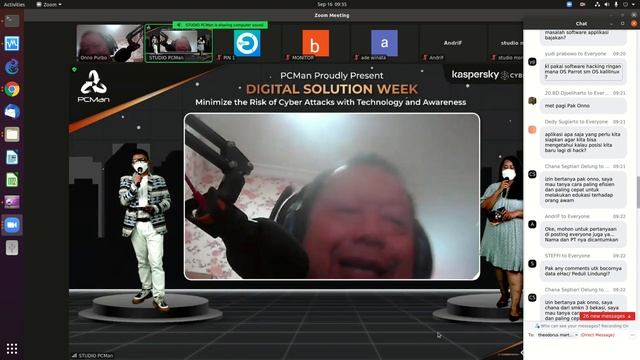Click Dedy Sugiarto's message about 'di hack'

pyautogui.click(x=583, y=142)
